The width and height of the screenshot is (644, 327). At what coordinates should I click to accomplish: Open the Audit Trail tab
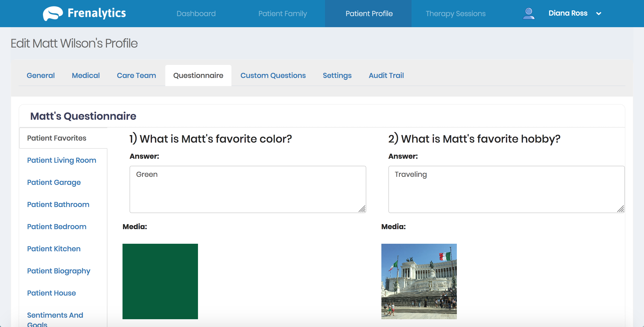(x=386, y=75)
